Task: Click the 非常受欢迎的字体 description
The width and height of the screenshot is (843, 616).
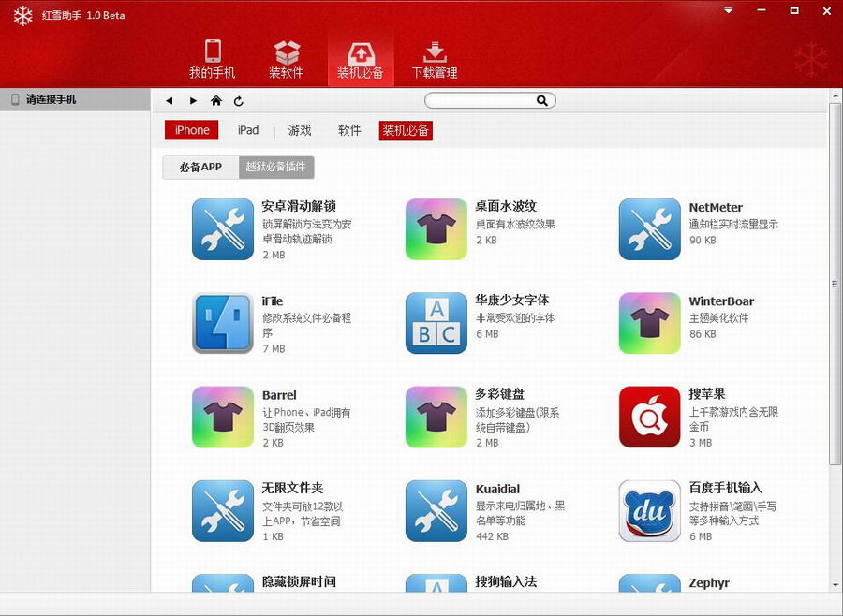Action: click(515, 318)
